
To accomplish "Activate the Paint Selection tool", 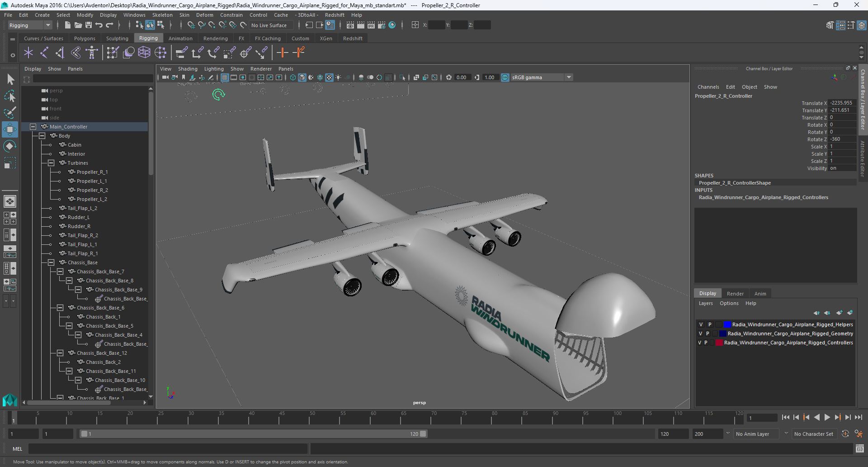I will coord(10,112).
